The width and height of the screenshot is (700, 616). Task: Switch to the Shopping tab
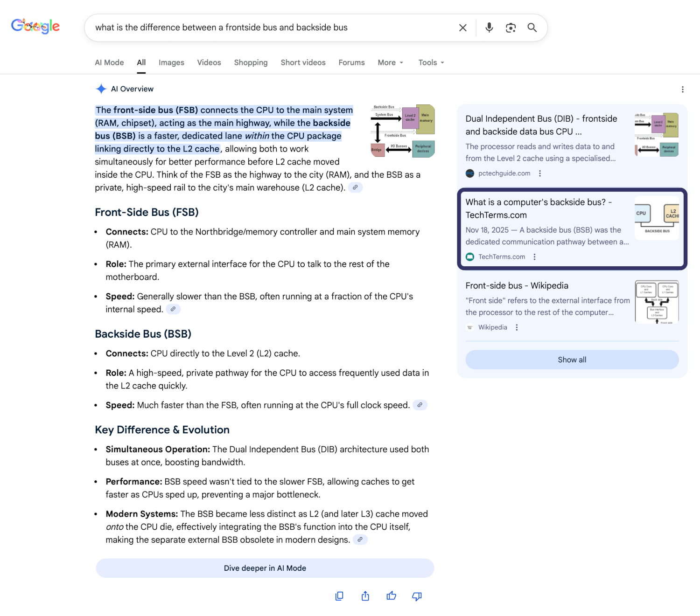[x=251, y=62]
